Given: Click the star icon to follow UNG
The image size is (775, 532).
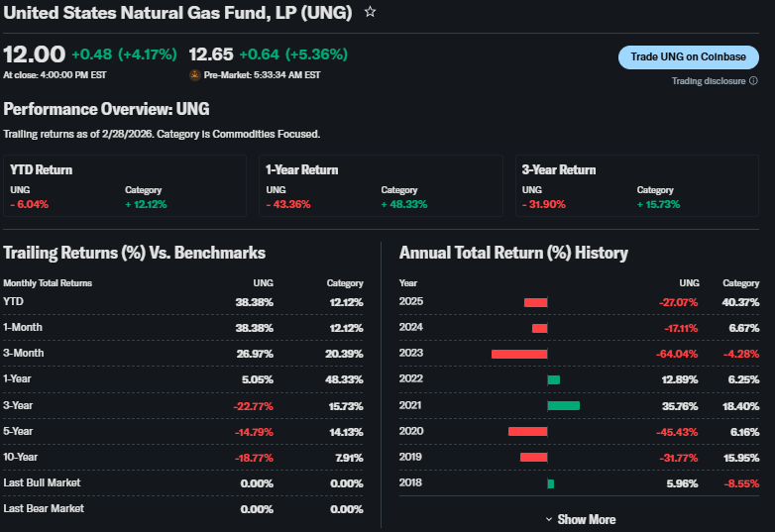Looking at the screenshot, I should [x=370, y=12].
